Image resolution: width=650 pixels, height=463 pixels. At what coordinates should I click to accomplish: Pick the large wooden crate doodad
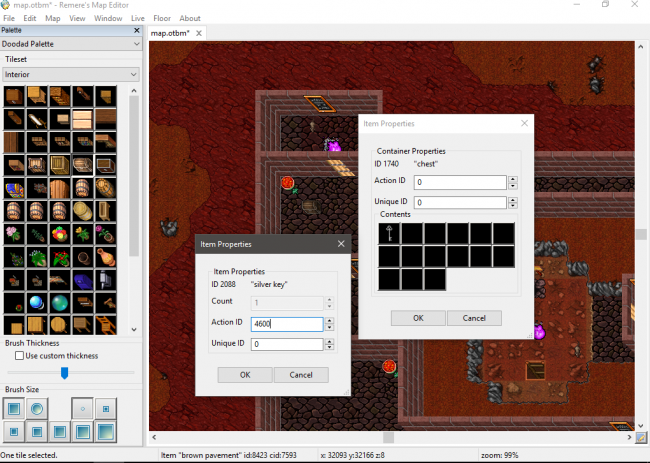point(60,166)
